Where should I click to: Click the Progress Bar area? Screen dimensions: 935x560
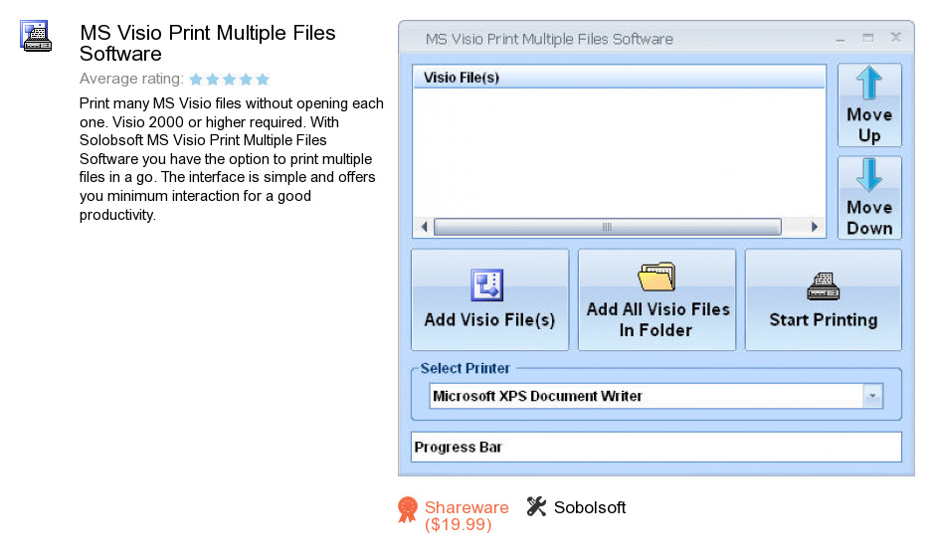coord(655,448)
